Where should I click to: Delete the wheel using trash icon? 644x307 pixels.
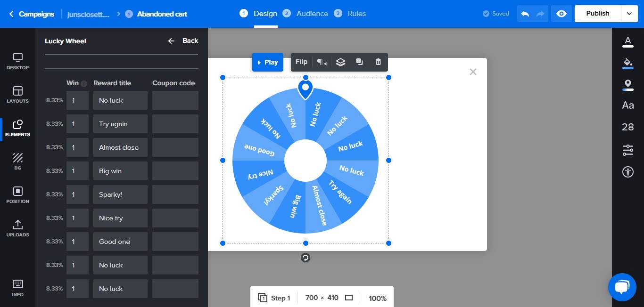(x=378, y=62)
